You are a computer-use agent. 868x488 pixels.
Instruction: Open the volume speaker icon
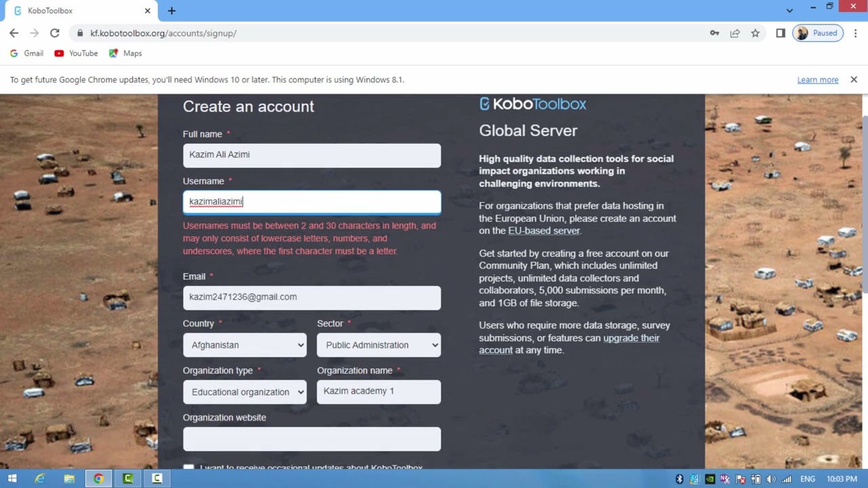(x=772, y=479)
